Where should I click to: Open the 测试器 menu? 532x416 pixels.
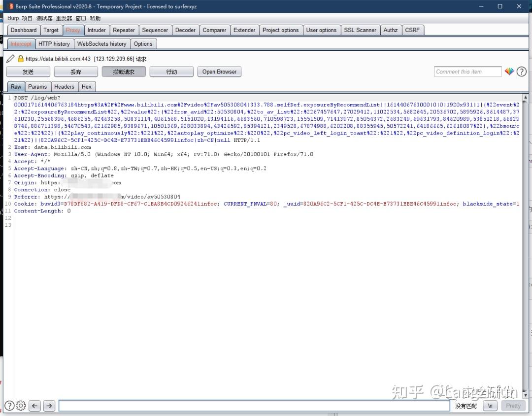point(44,18)
